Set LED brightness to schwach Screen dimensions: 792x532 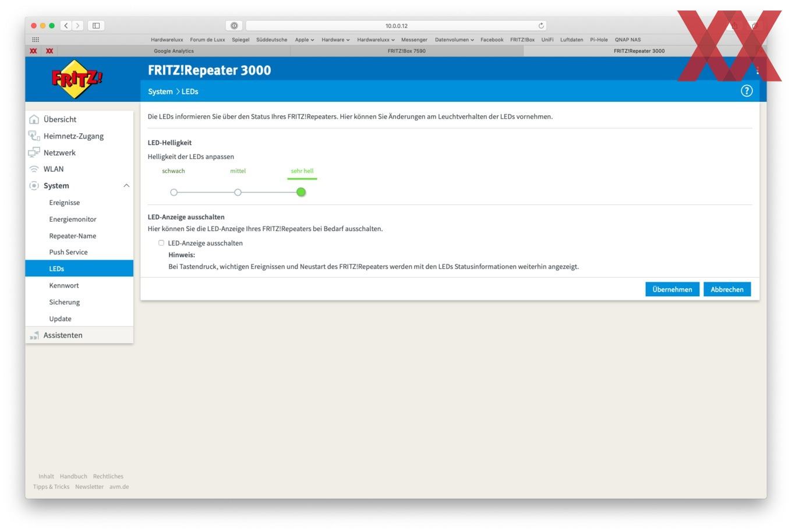tap(174, 192)
